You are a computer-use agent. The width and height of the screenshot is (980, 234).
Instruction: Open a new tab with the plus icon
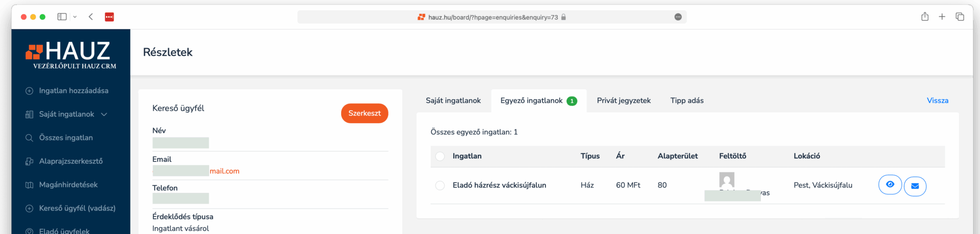tap(942, 17)
